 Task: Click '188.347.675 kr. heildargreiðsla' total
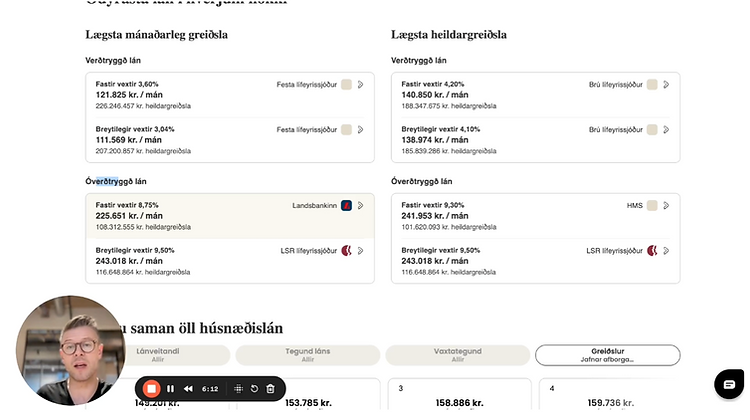[x=449, y=106]
